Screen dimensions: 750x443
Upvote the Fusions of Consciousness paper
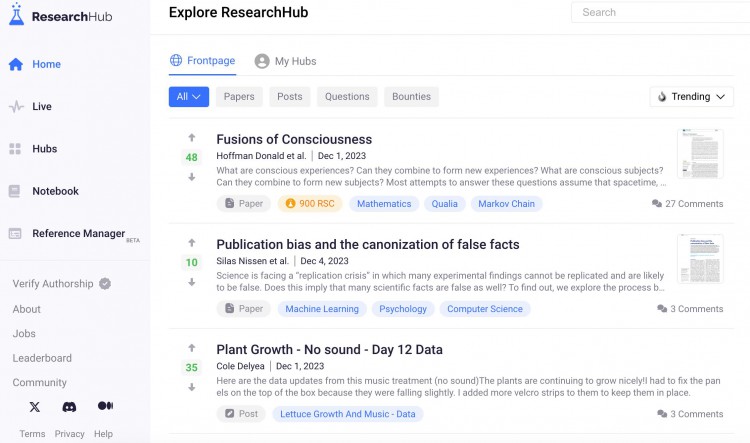pos(191,138)
